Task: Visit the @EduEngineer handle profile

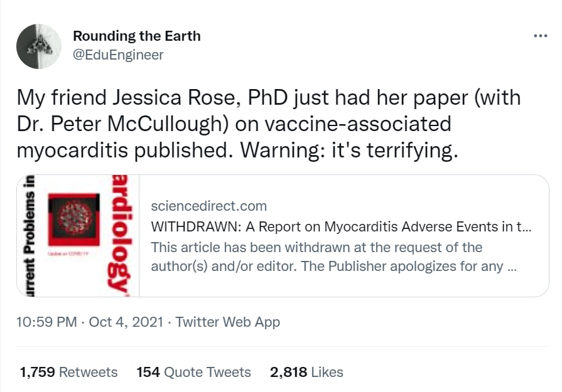Action: click(118, 55)
